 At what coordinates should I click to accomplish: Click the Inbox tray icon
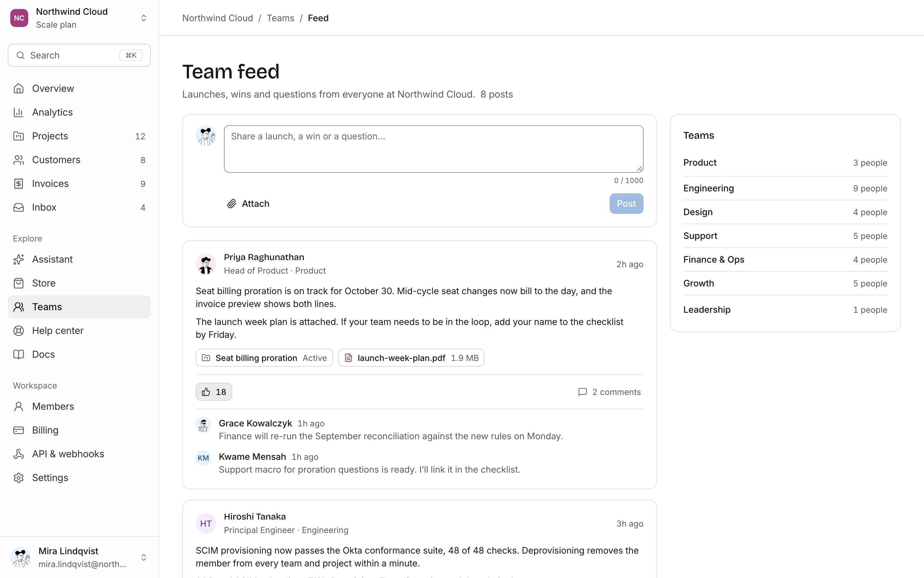point(18,207)
